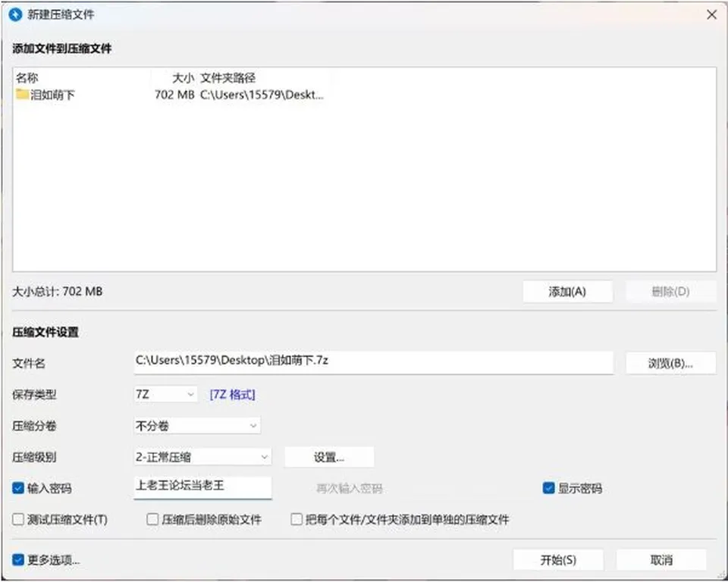Select the 泪如萌下 folder icon in list

coord(22,94)
